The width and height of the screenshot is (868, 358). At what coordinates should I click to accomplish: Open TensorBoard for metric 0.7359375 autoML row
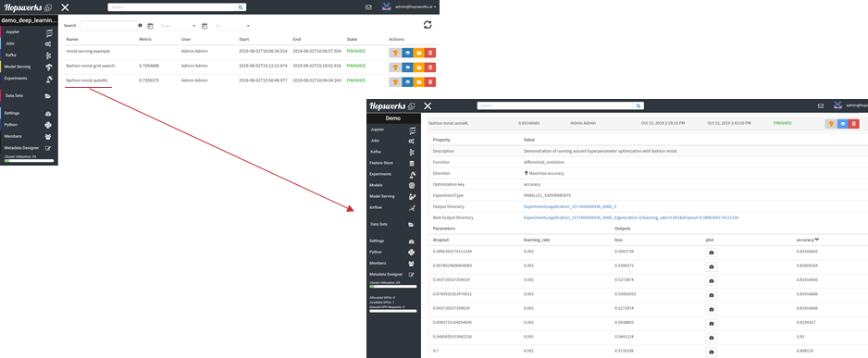[x=395, y=82]
